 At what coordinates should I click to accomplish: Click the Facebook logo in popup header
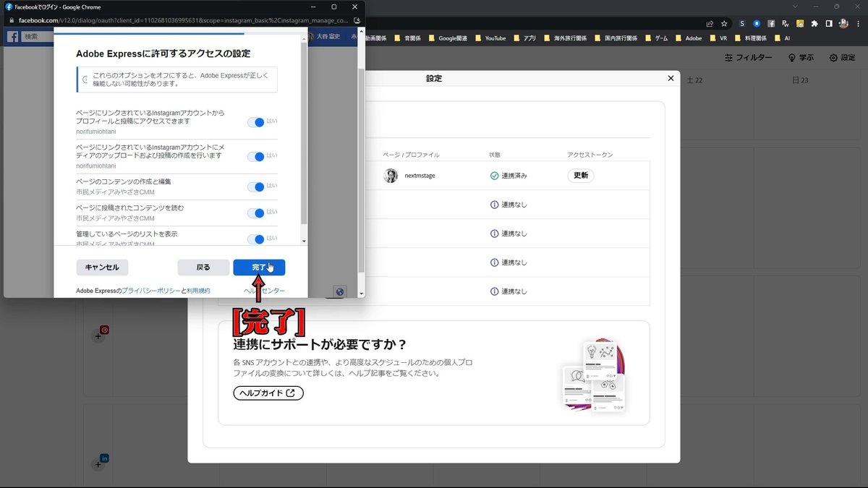point(13,36)
